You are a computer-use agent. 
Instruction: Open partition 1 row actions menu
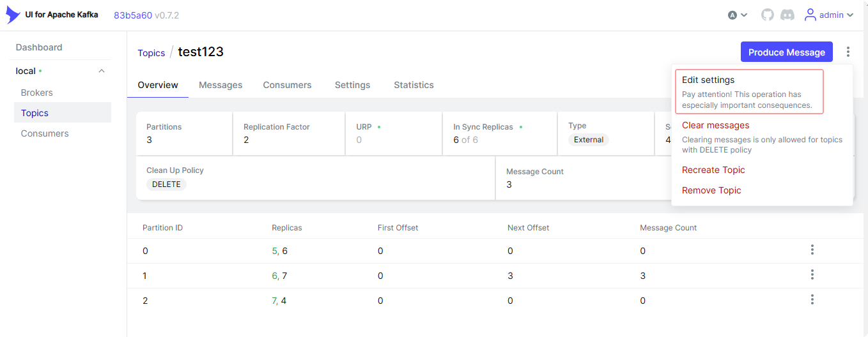pos(812,275)
